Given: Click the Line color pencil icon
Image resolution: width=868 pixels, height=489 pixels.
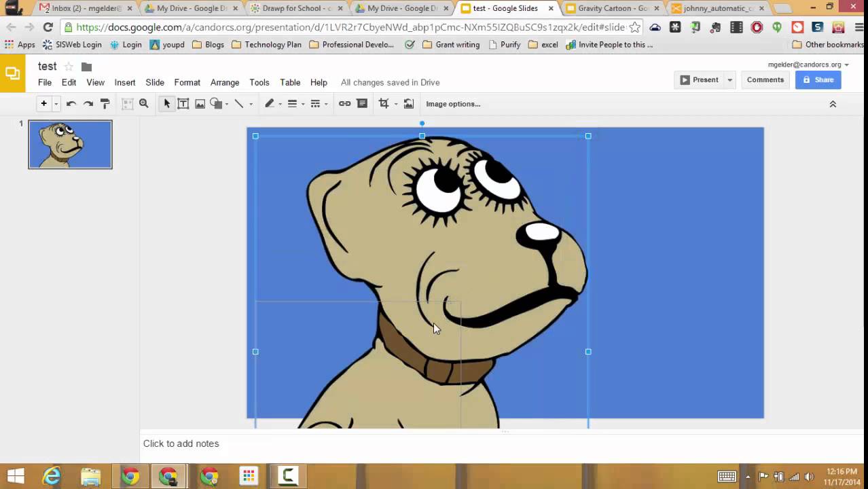Looking at the screenshot, I should click(269, 104).
